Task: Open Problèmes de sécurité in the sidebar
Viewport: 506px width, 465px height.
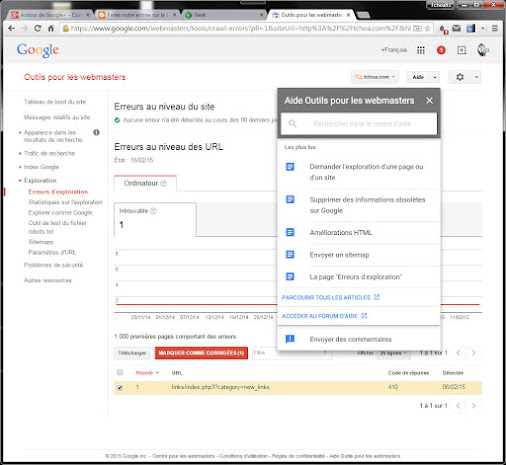Action: (x=53, y=265)
